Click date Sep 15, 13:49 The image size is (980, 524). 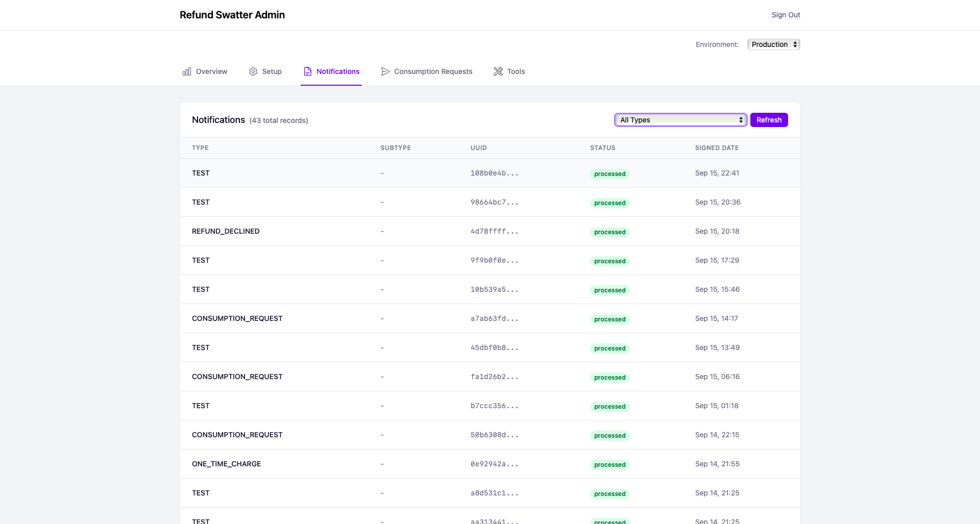point(717,347)
